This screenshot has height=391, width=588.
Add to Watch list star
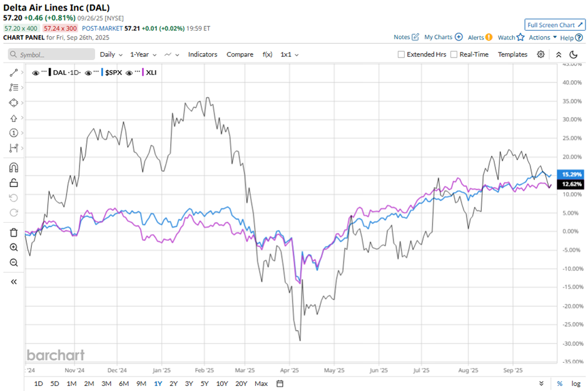pos(520,37)
